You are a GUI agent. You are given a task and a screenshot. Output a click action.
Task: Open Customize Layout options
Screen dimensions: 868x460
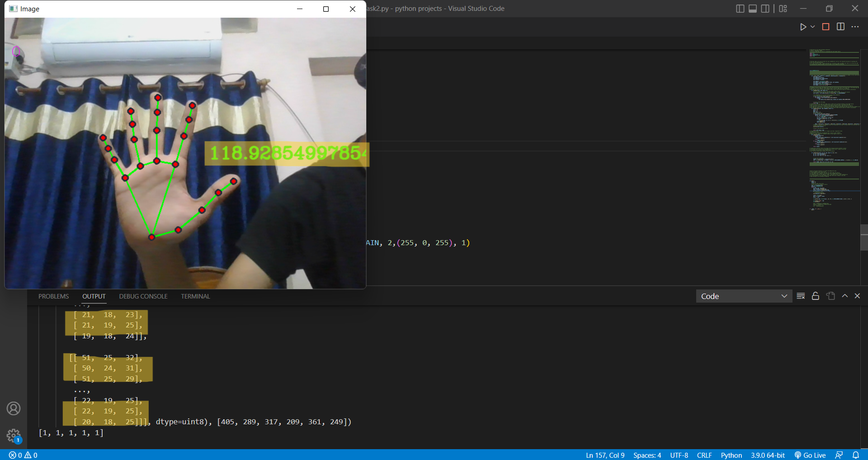(x=783, y=9)
